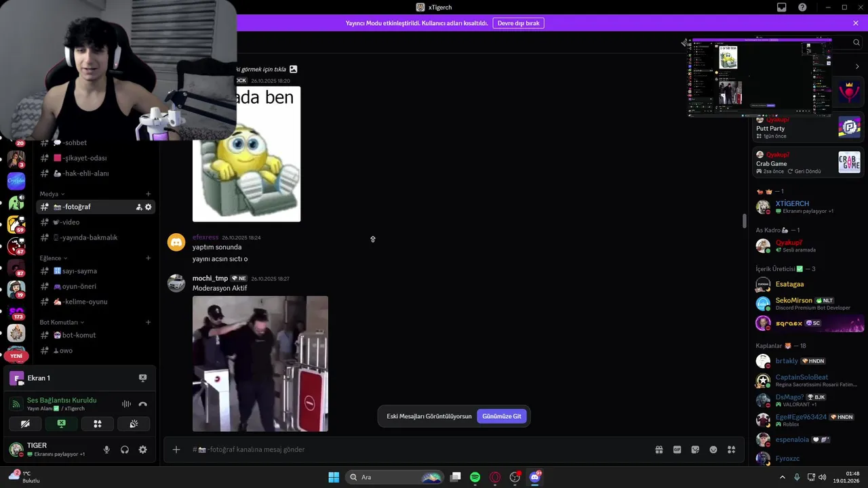Open the Putt Party activity card
This screenshot has height=488, width=868.
pos(808,128)
